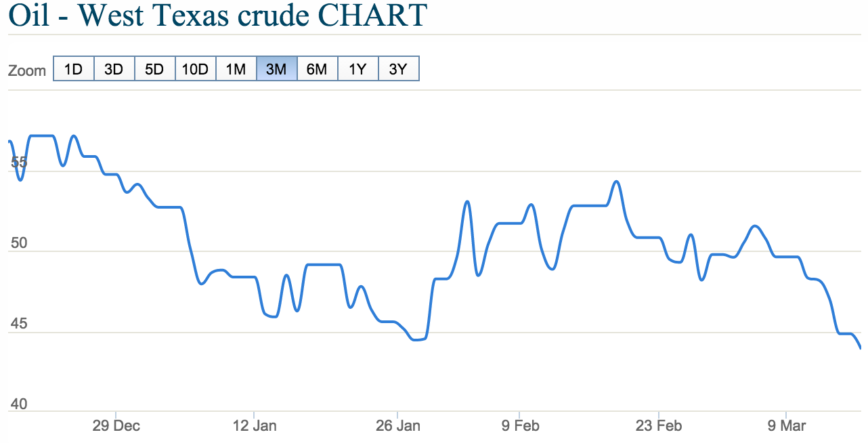Show the 1Y price history
Screen dimensions: 868x443
pos(357,69)
